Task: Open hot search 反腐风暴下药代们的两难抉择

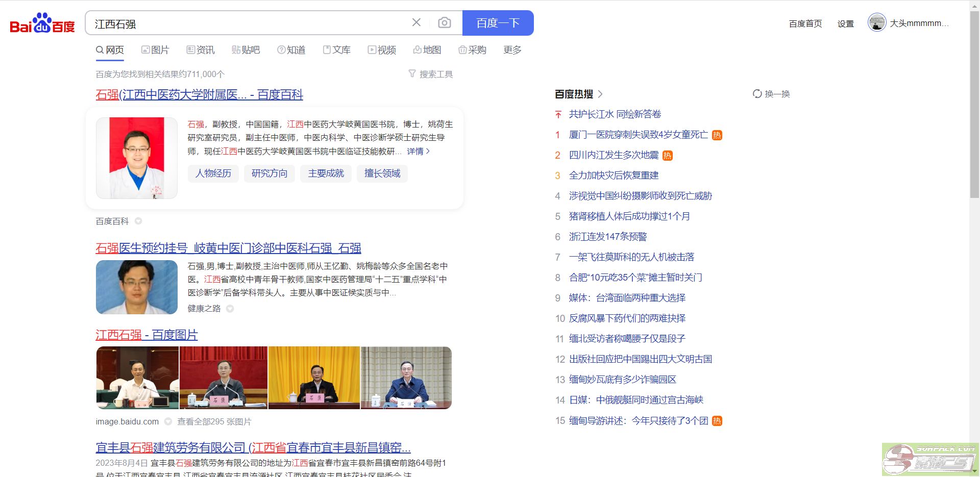Action: pos(627,318)
